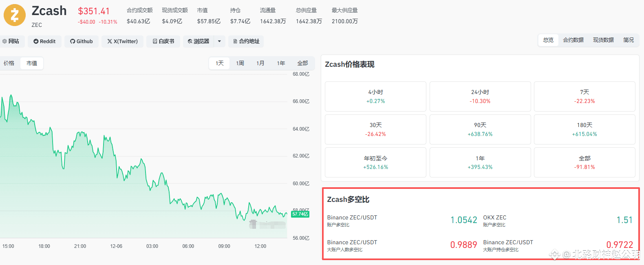The width and height of the screenshot is (644, 265).
Task: Select the 1月 time range
Action: tap(260, 63)
